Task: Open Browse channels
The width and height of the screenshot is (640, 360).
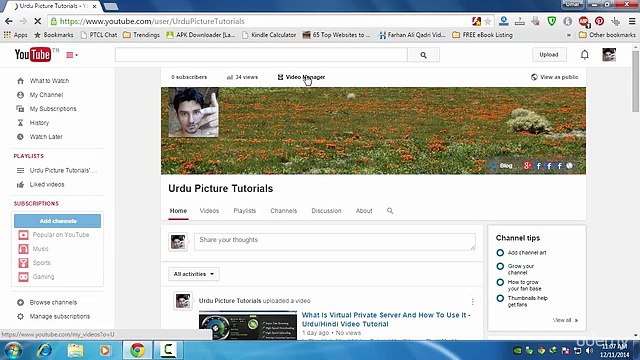Action: point(53,302)
